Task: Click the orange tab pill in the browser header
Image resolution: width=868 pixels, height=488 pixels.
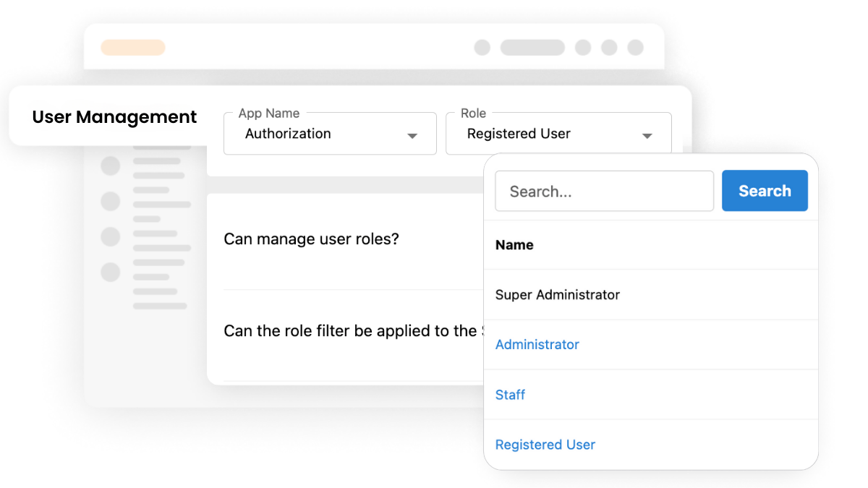Action: coord(133,47)
